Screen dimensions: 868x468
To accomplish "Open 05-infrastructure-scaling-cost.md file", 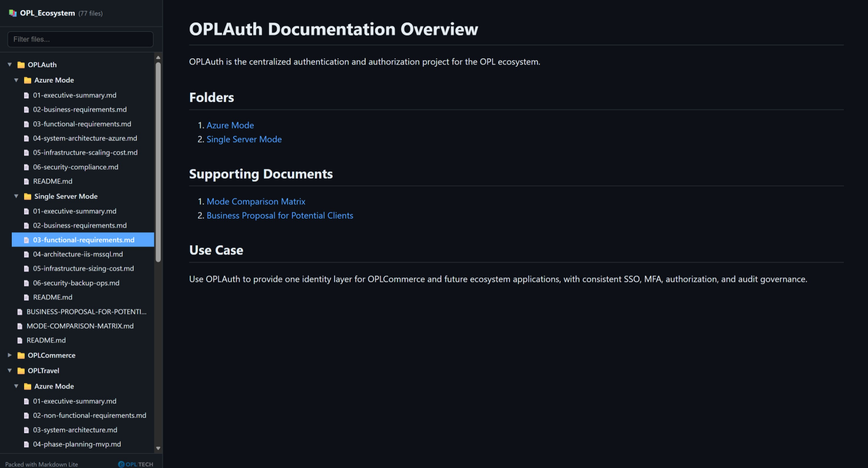I will (x=85, y=153).
